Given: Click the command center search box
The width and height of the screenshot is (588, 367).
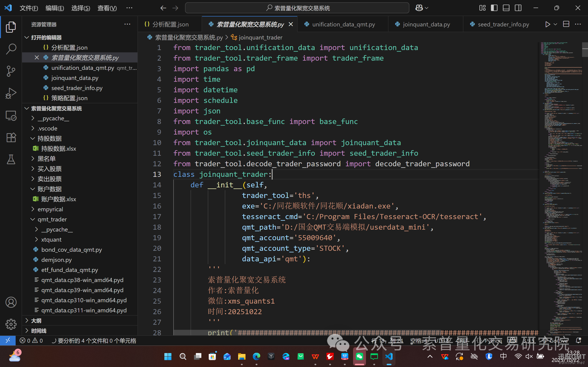Looking at the screenshot, I should pyautogui.click(x=297, y=8).
